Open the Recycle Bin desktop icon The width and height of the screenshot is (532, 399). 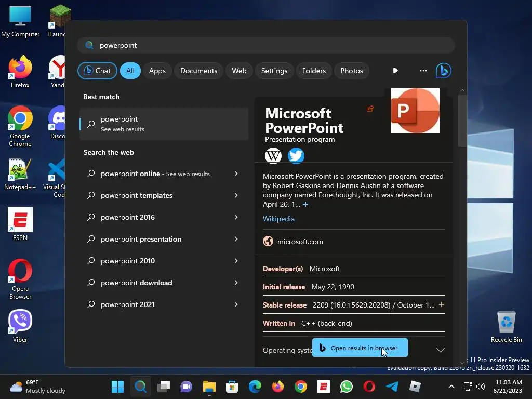[x=506, y=326]
